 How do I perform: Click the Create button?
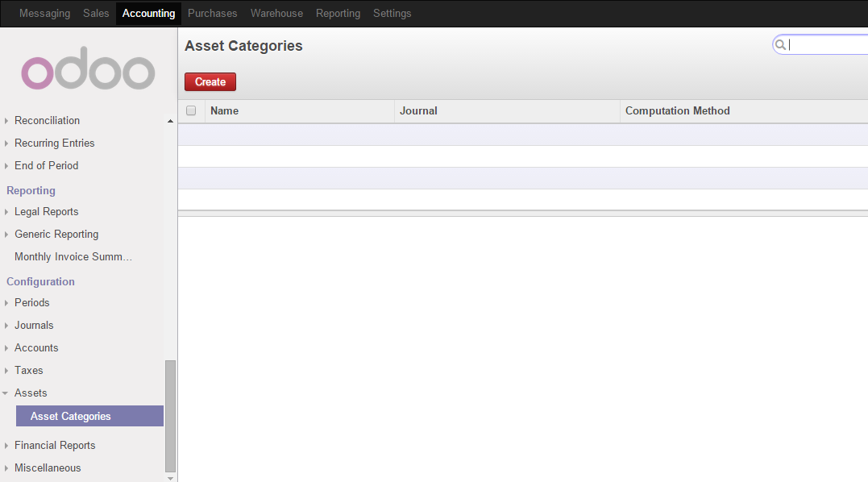pos(210,81)
